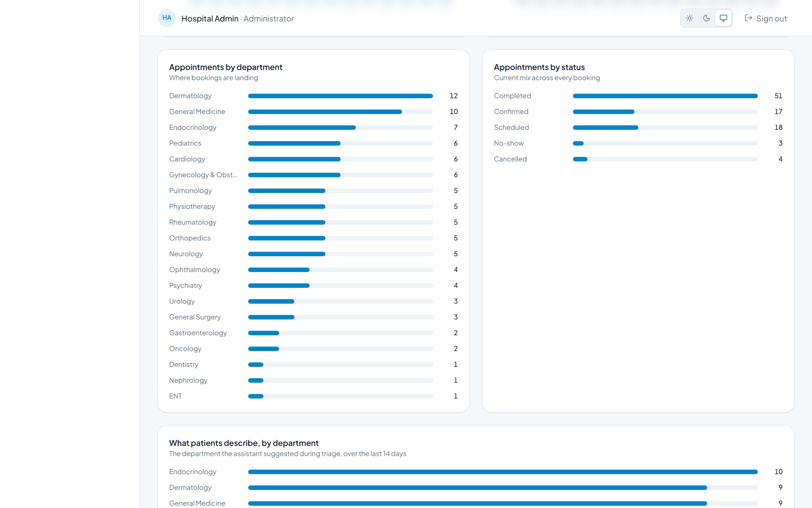The image size is (812, 508).
Task: Click the Dermatology appointments bar
Action: coord(340,96)
